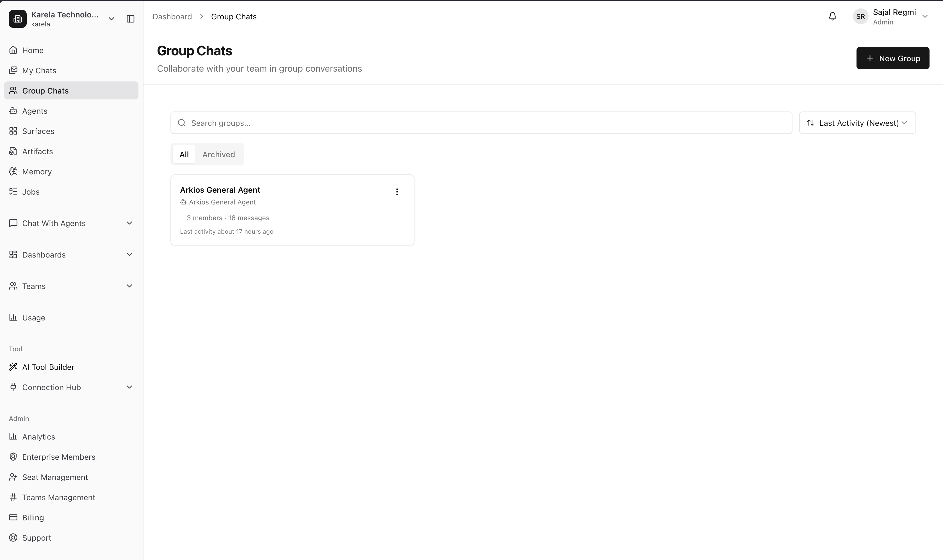Click the Karela Technolo... organization name
Screen dimensions: 943x560
65,14
